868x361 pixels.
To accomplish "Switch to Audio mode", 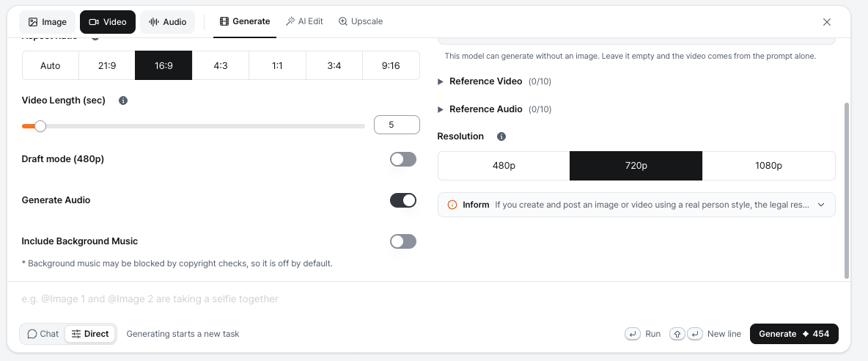I will click(168, 22).
